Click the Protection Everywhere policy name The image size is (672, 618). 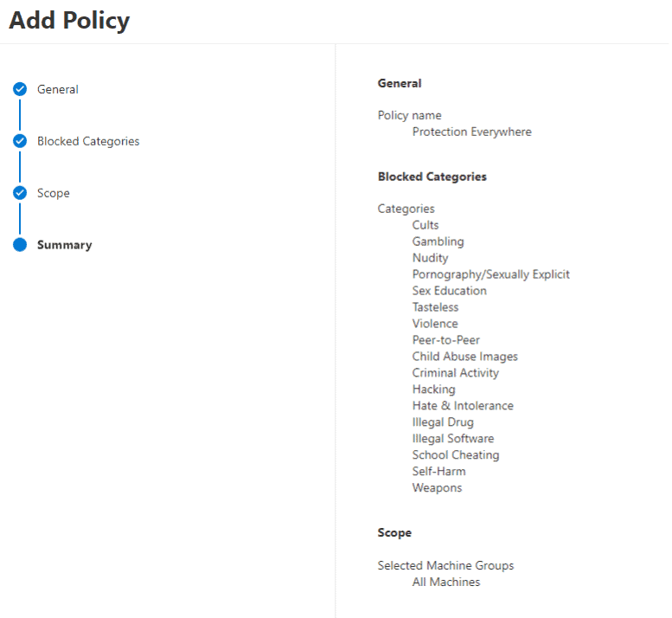pyautogui.click(x=472, y=132)
